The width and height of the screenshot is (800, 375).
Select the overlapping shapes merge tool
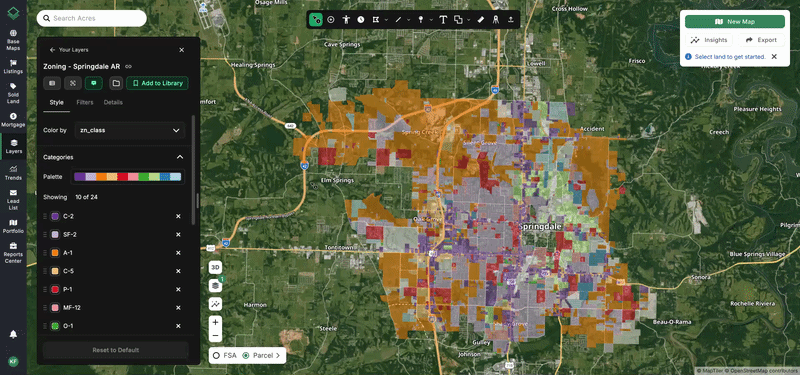click(x=458, y=20)
